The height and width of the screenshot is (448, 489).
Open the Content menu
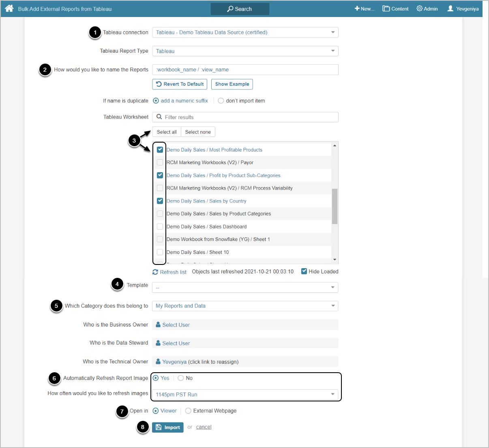(x=395, y=9)
